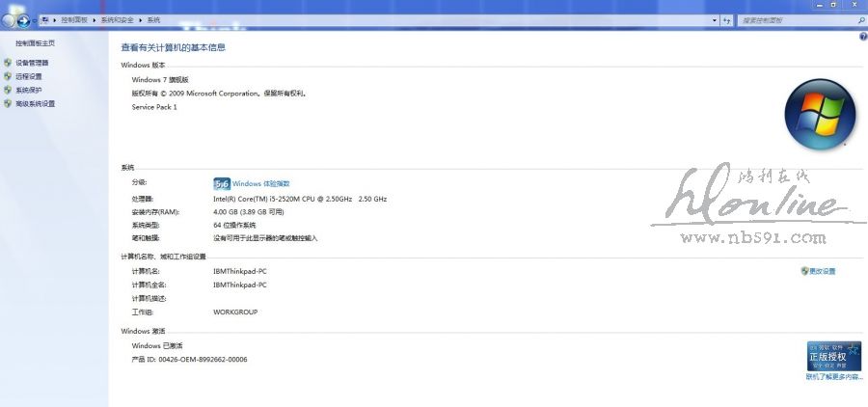Image resolution: width=868 pixels, height=407 pixels.
Task: Expand the arrow after the 控制面板 breadcrumb
Action: click(94, 19)
